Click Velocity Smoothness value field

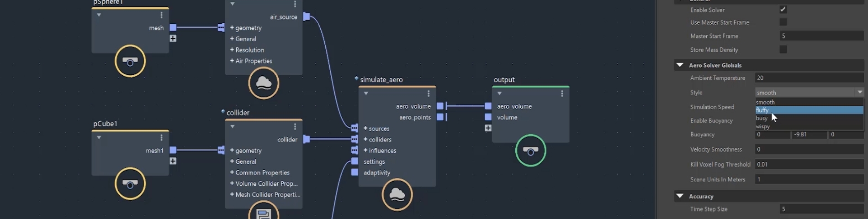pos(809,149)
